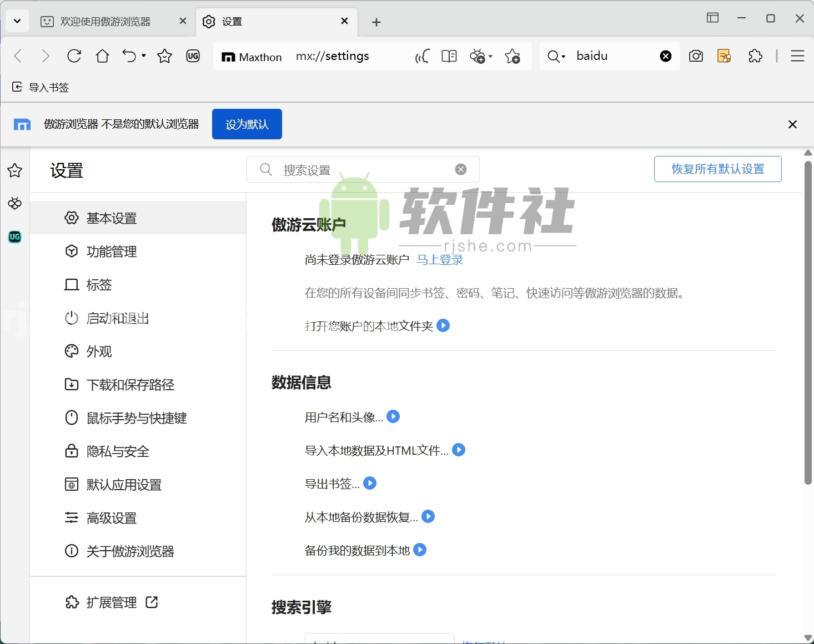Open the hamburger menu
The width and height of the screenshot is (814, 644).
point(797,56)
